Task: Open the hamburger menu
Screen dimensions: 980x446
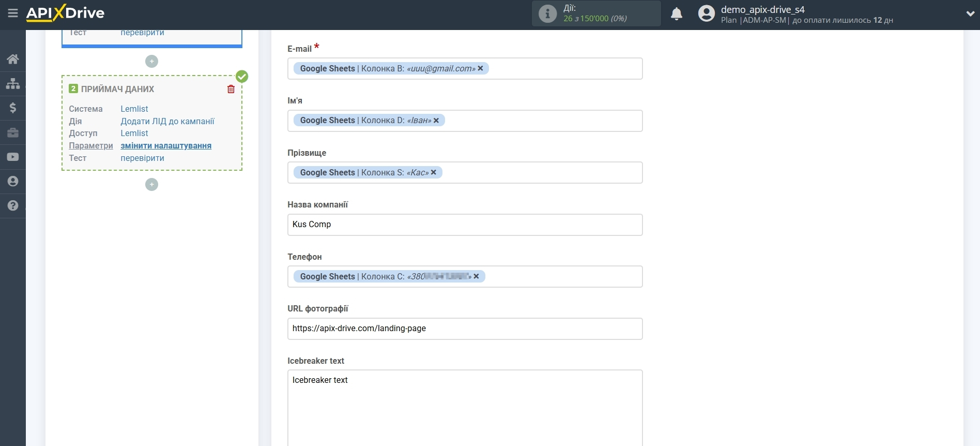Action: coord(13,13)
